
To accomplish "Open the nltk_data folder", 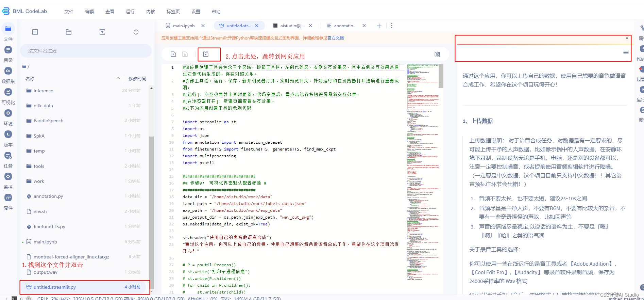I will (84, 106).
